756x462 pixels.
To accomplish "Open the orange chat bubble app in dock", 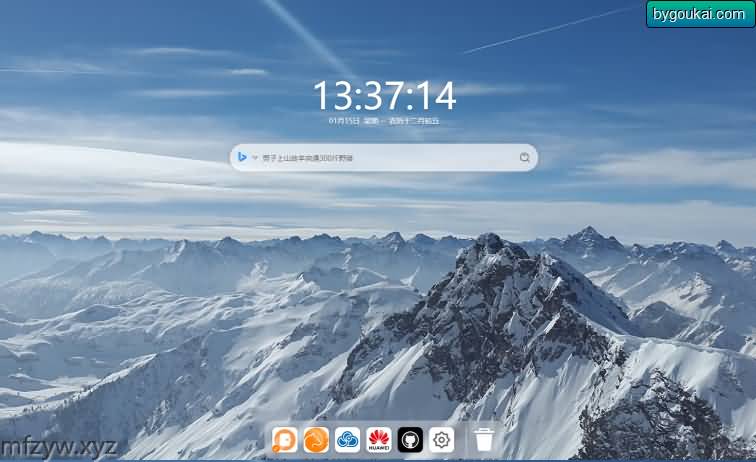I will (285, 440).
